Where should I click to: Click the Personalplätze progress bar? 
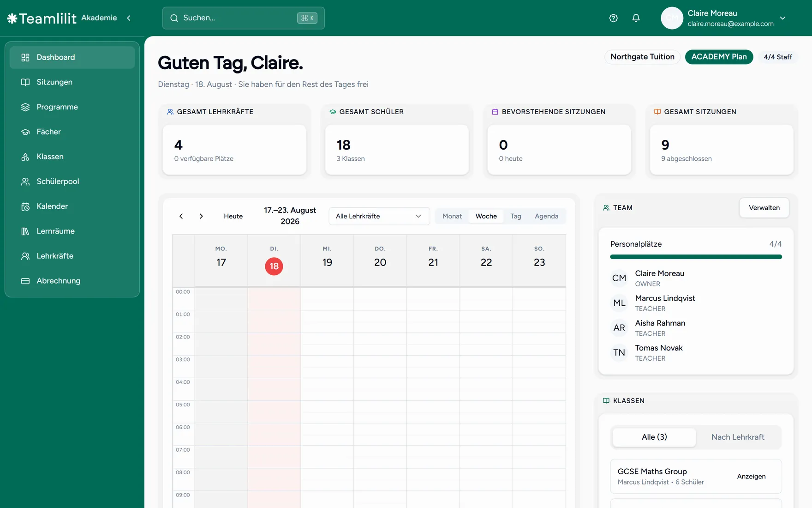point(696,257)
